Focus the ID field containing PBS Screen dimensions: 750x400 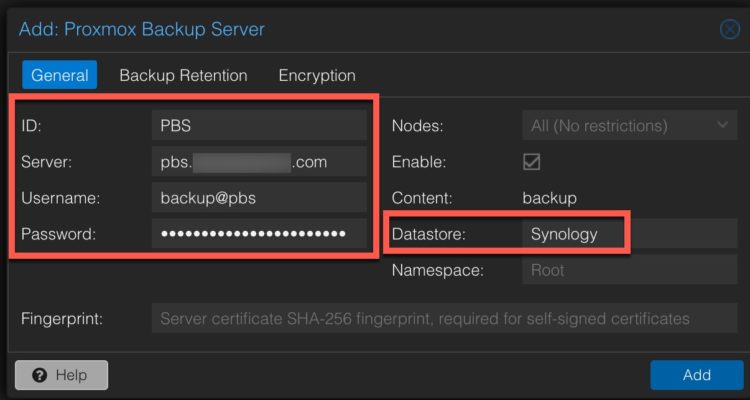point(259,125)
